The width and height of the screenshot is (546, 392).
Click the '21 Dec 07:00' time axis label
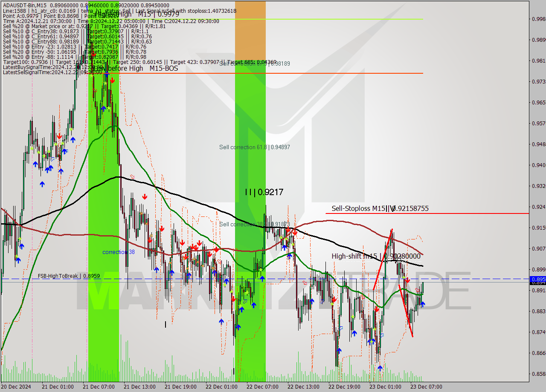pos(99,387)
